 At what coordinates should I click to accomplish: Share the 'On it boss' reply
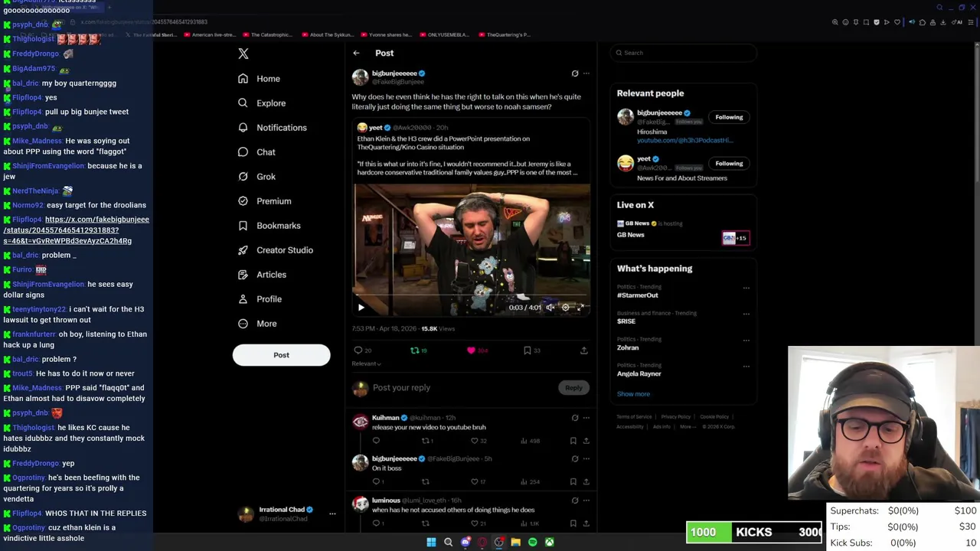586,482
